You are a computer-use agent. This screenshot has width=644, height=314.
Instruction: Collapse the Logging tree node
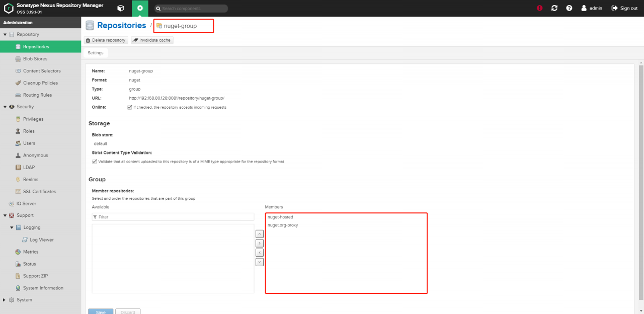click(x=12, y=228)
